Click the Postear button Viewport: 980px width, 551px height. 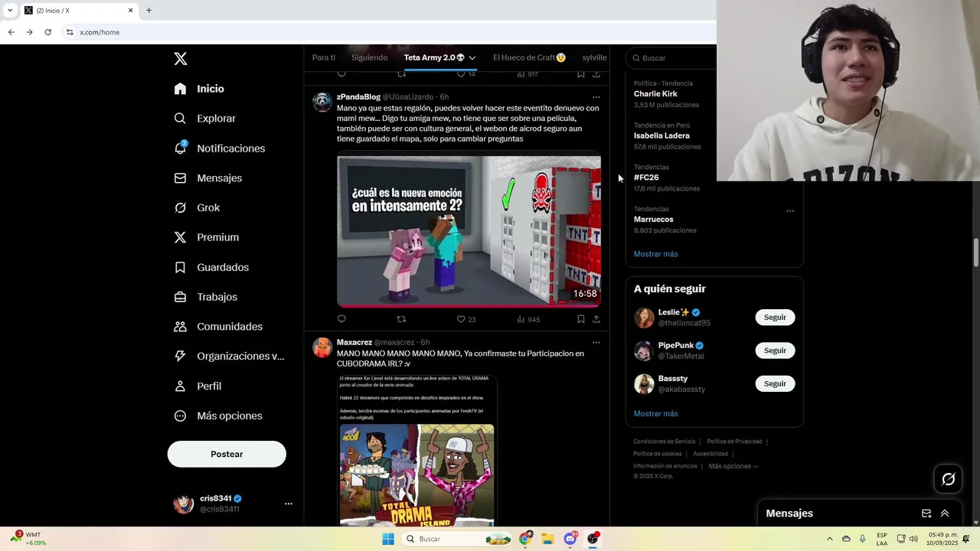[x=227, y=454]
